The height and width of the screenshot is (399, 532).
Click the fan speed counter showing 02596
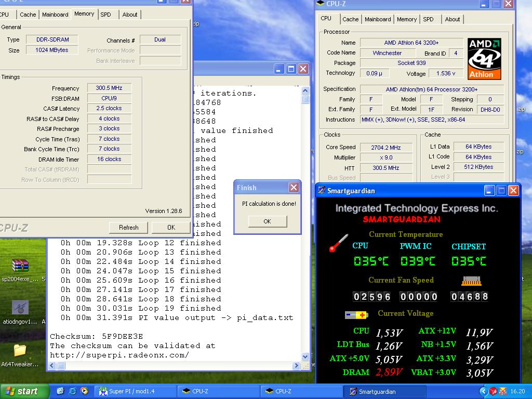click(x=371, y=297)
